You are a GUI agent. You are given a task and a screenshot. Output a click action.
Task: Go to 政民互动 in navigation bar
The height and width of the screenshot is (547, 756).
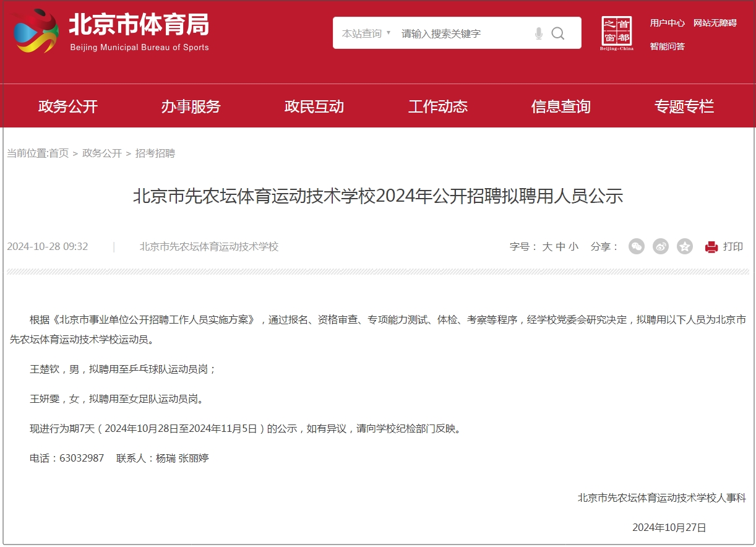point(314,106)
